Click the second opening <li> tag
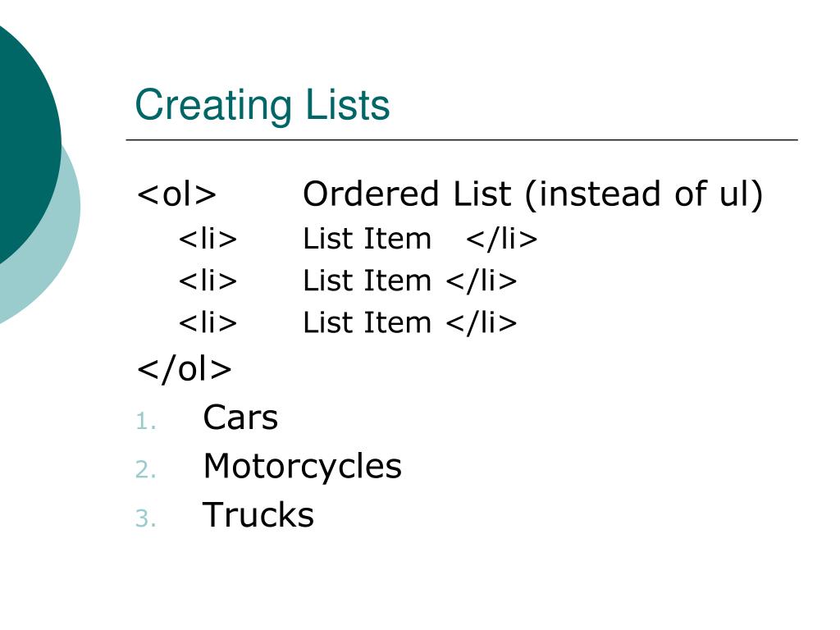 pyautogui.click(x=208, y=281)
